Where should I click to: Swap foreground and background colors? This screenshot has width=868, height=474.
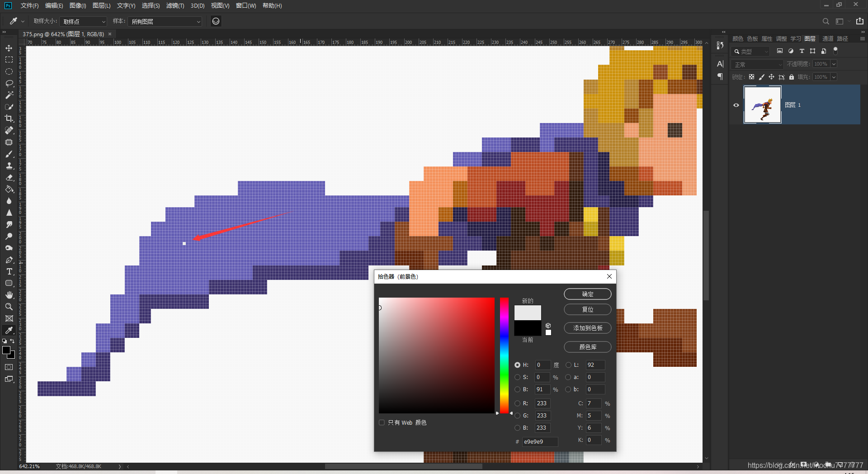(x=12, y=341)
